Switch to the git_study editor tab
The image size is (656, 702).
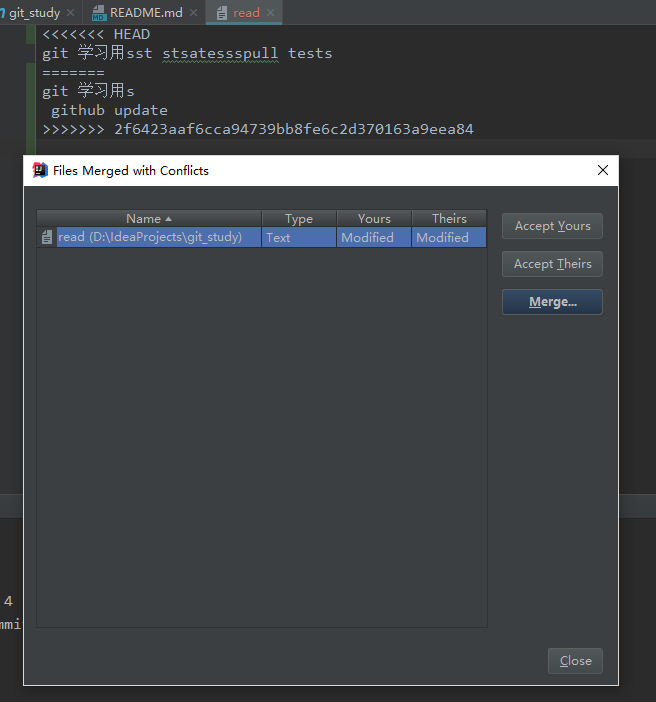click(34, 13)
